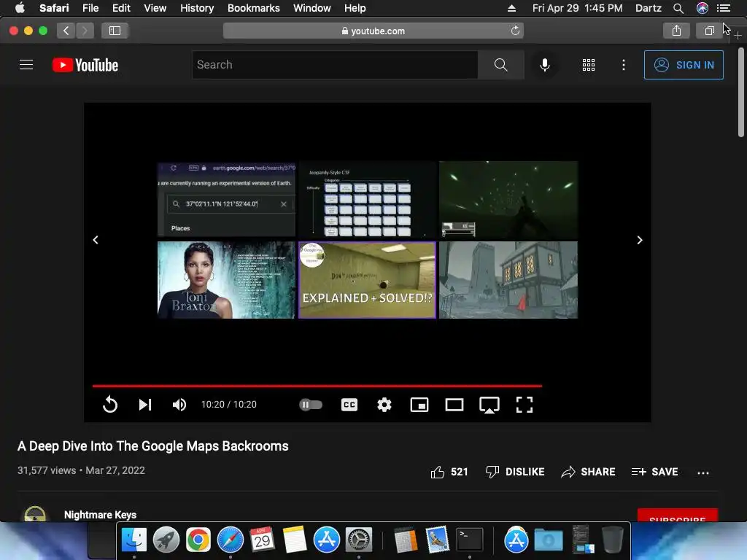Viewport: 747px width, 560px height.
Task: Open the player settings gear
Action: (x=384, y=404)
